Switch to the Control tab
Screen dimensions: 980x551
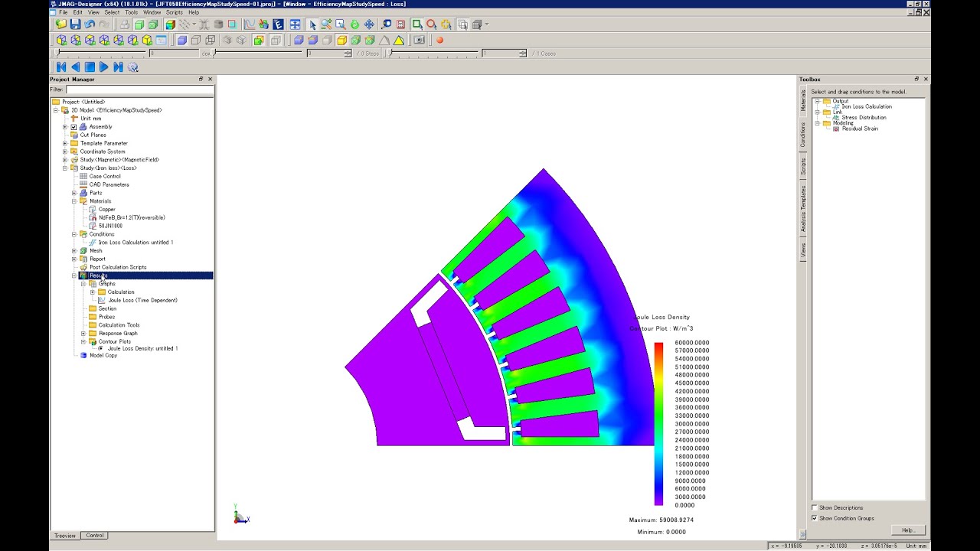(95, 535)
